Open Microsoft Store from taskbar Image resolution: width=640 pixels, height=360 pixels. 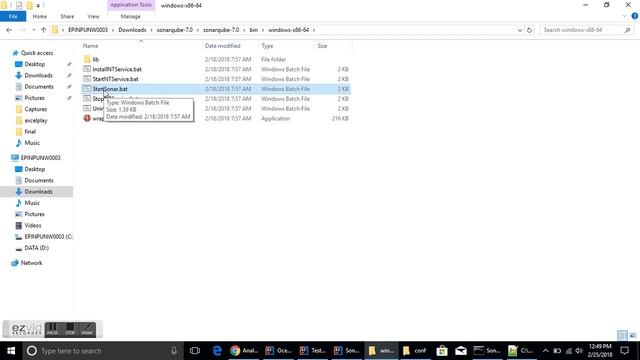pyautogui.click(x=442, y=351)
